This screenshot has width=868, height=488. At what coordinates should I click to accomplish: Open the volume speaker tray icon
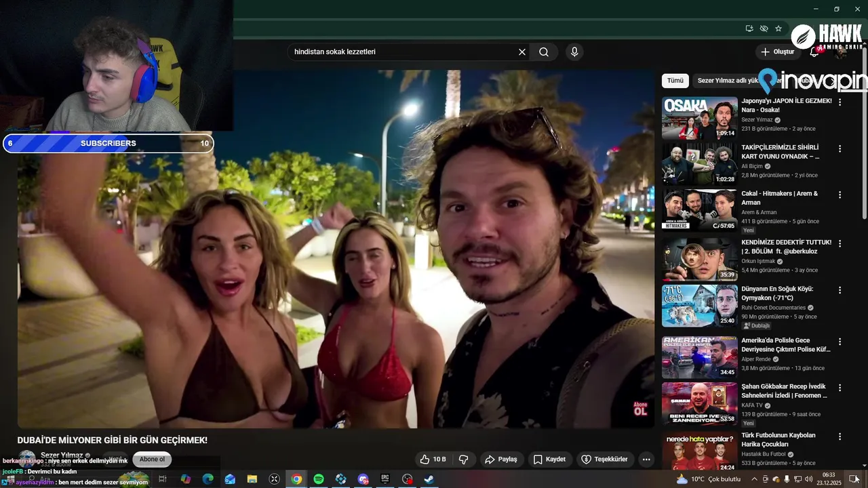[x=809, y=479]
